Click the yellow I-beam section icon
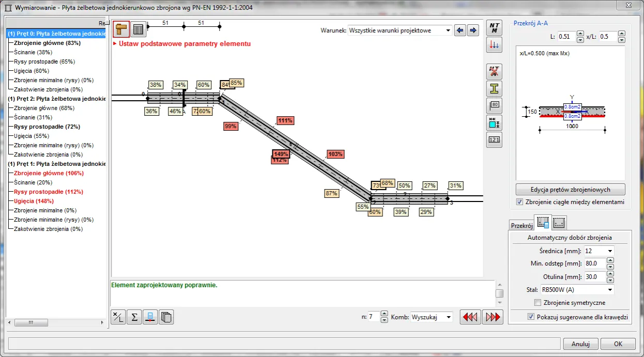Screen dimensions: 644x357 coord(495,89)
